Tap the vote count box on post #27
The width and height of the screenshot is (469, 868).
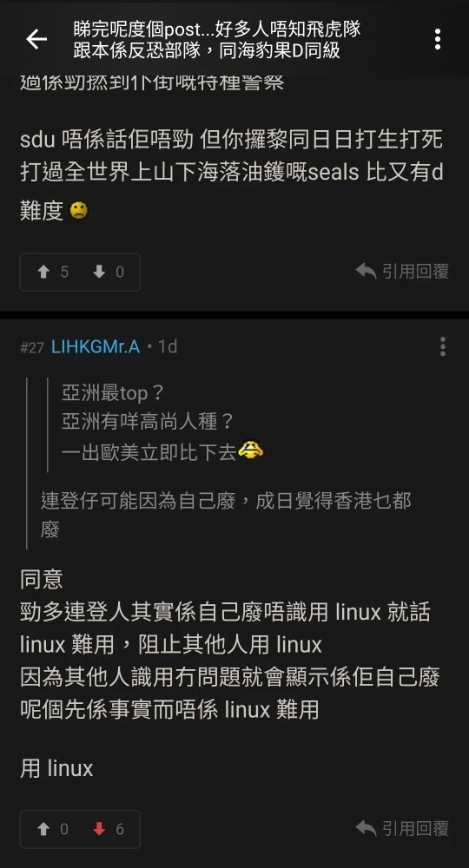pyautogui.click(x=80, y=829)
